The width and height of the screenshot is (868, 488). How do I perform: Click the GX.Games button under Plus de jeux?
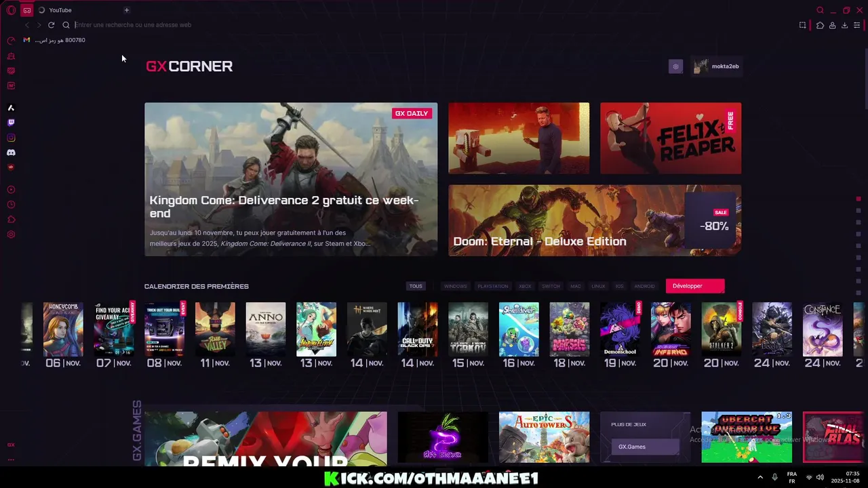pyautogui.click(x=645, y=447)
